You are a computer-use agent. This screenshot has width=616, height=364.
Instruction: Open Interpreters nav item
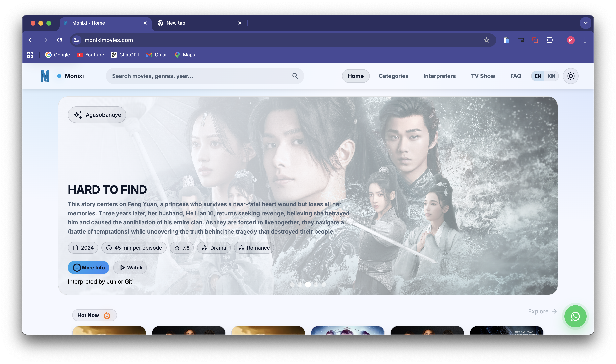(439, 76)
